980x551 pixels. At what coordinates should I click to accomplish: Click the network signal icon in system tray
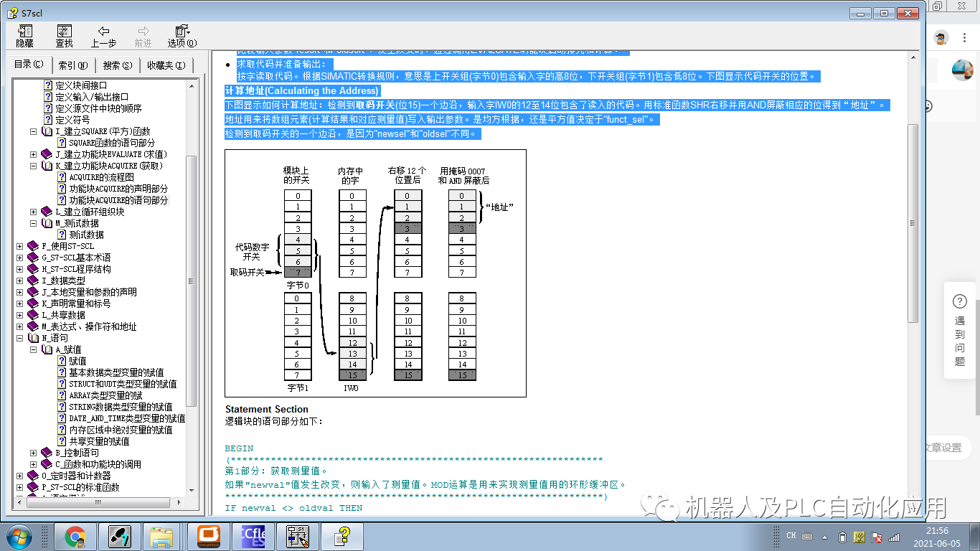893,537
